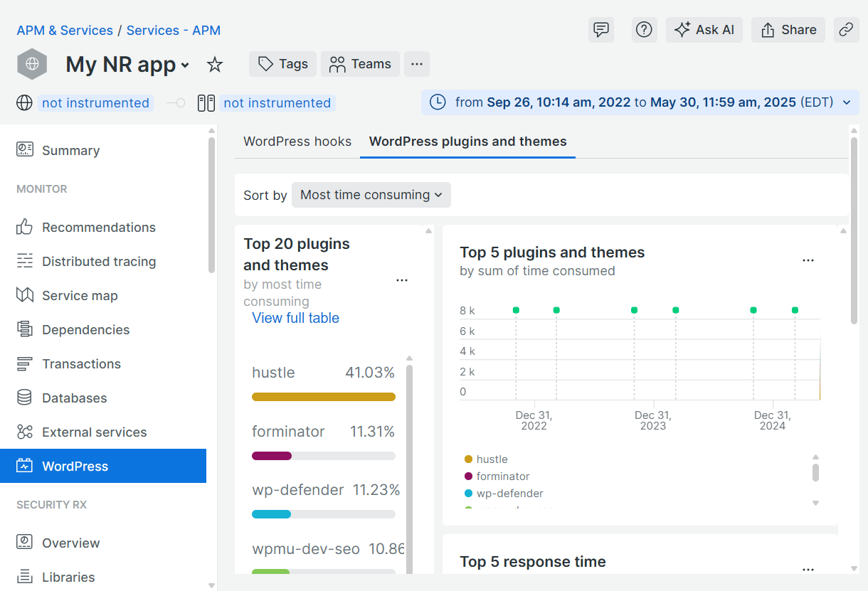Select the WordPress sidebar item

tap(103, 466)
